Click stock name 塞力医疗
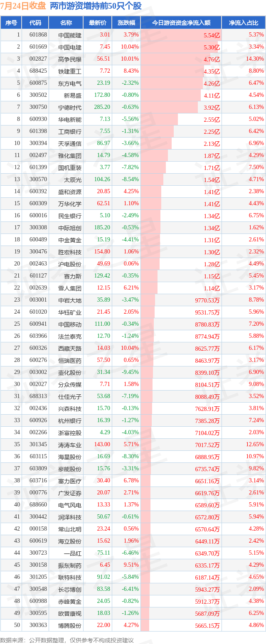This screenshot has width=266, height=644. (70, 481)
